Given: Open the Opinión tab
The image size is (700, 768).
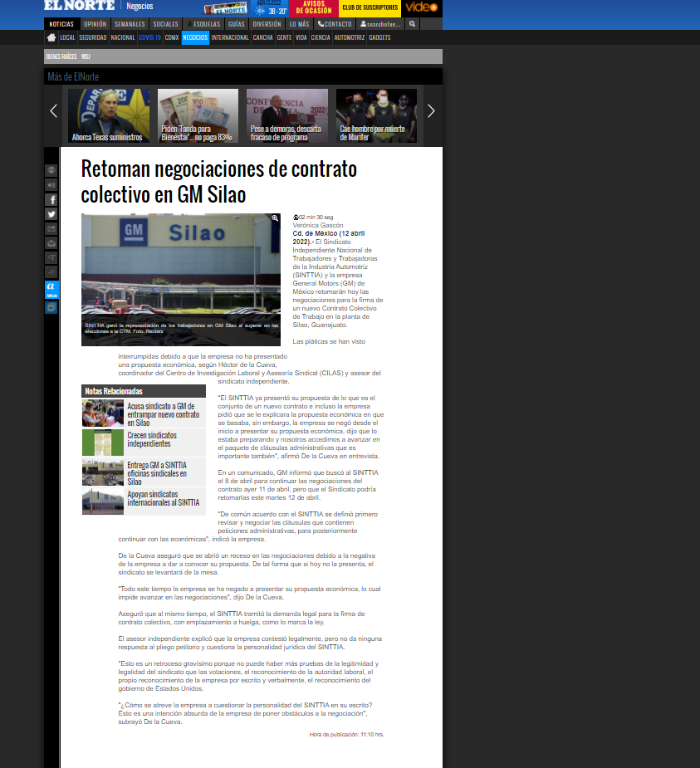Looking at the screenshot, I should pos(95,24).
